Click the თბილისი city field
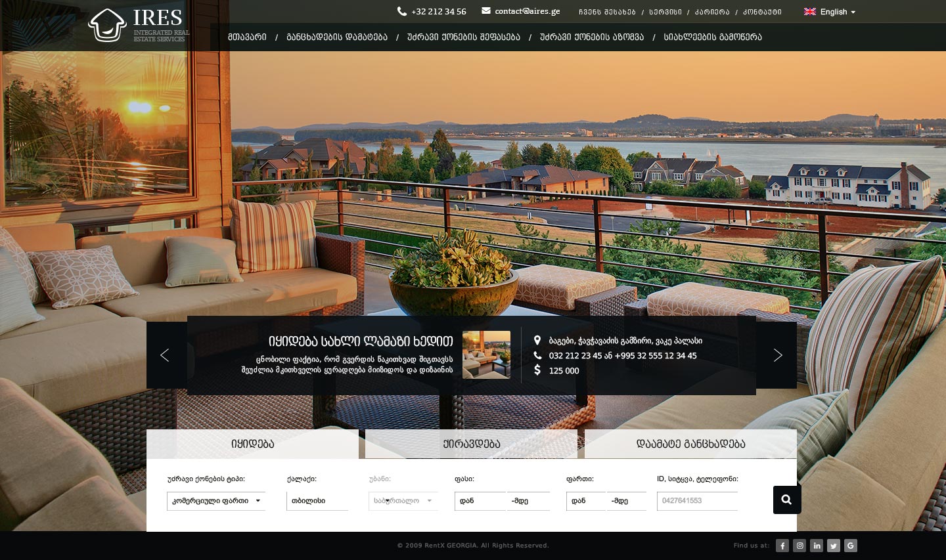The height and width of the screenshot is (560, 946). pyautogui.click(x=317, y=501)
